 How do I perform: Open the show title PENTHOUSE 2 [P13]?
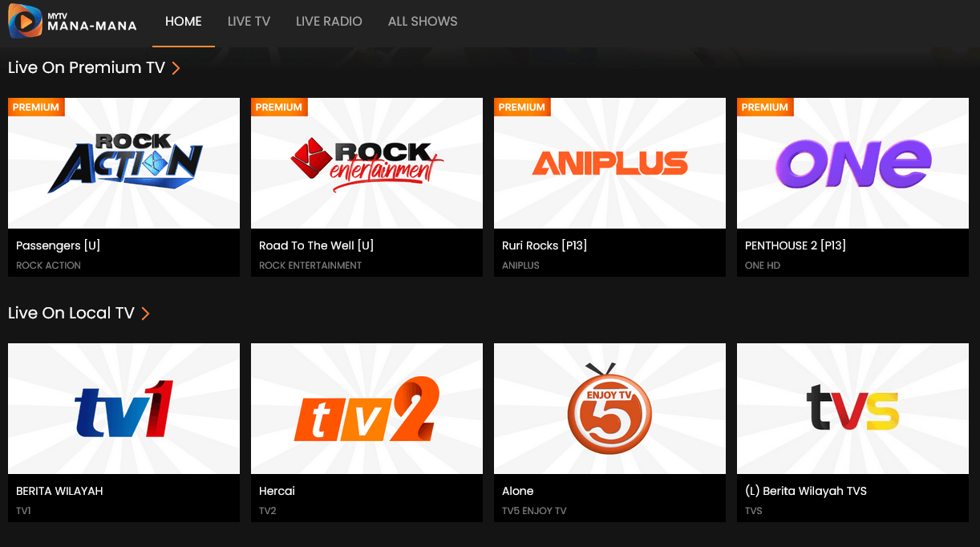point(796,245)
